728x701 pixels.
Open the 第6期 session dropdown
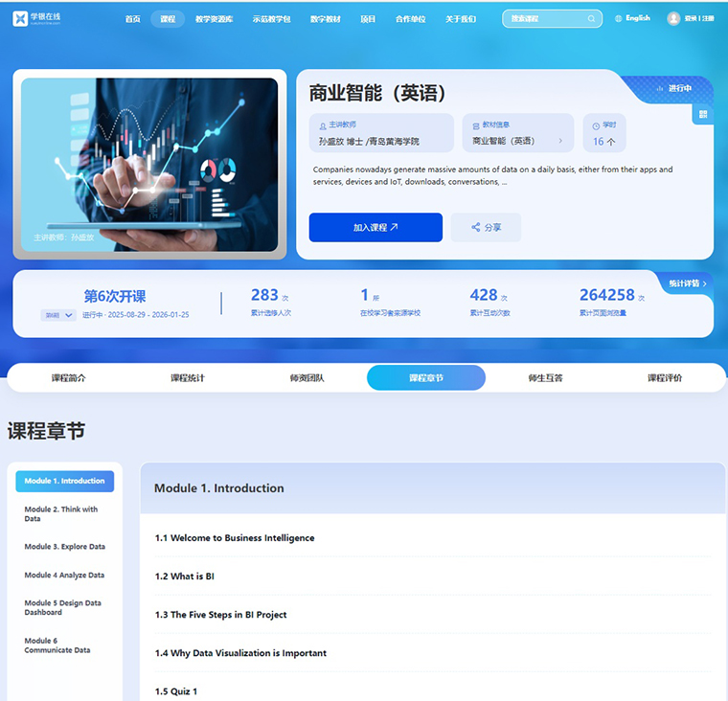pos(58,315)
